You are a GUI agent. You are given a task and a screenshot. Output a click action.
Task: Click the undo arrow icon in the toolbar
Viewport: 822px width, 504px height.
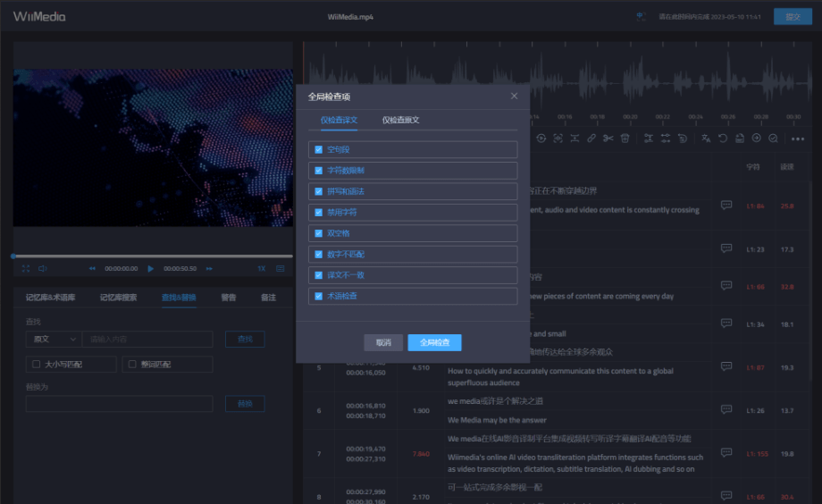click(x=723, y=138)
